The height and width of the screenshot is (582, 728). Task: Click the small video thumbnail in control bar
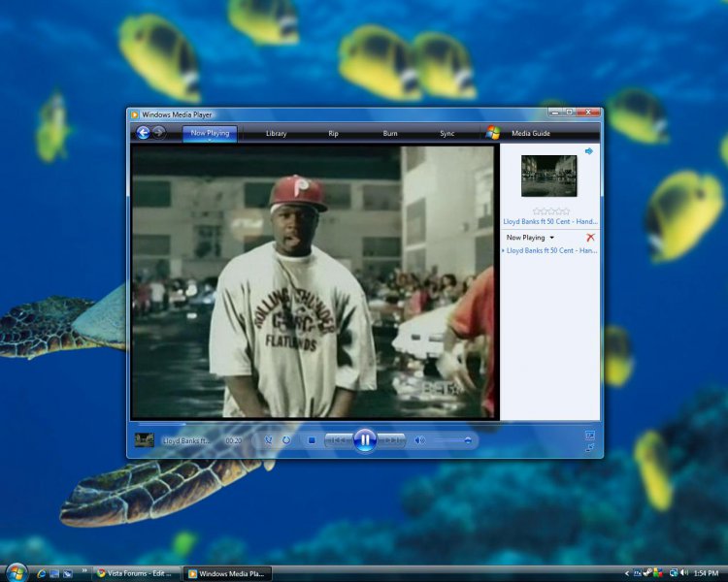[x=144, y=440]
